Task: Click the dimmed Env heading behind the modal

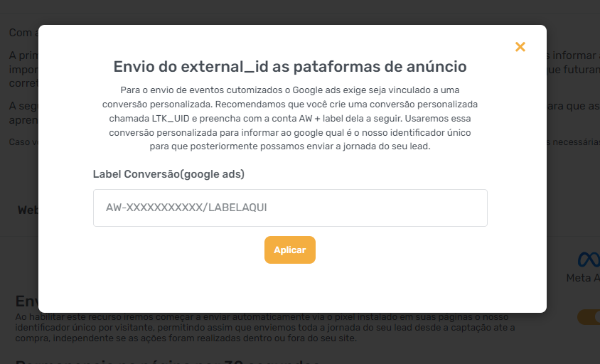Action: pos(27,301)
